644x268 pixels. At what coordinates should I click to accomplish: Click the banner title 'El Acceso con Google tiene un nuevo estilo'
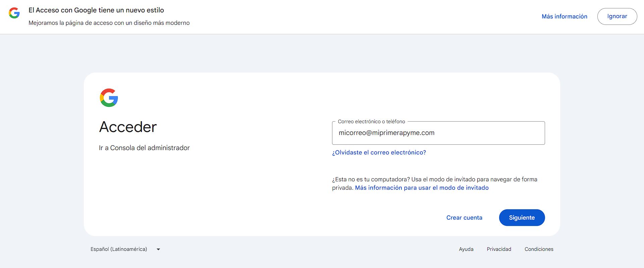point(96,10)
